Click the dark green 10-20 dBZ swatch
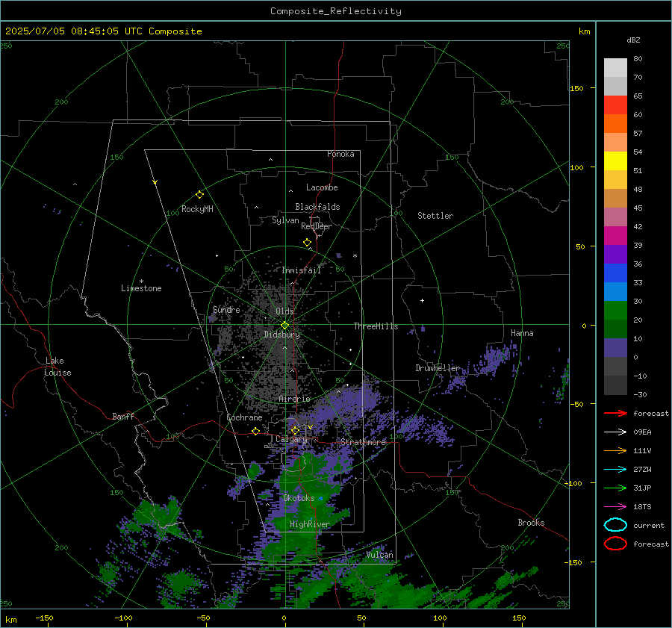Image resolution: width=672 pixels, height=628 pixels. click(615, 329)
